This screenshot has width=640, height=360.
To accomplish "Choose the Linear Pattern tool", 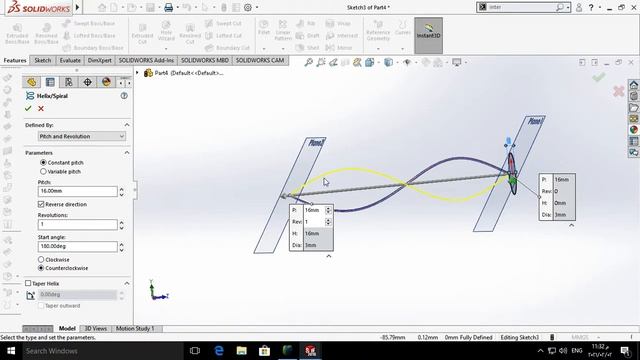I will click(x=283, y=31).
